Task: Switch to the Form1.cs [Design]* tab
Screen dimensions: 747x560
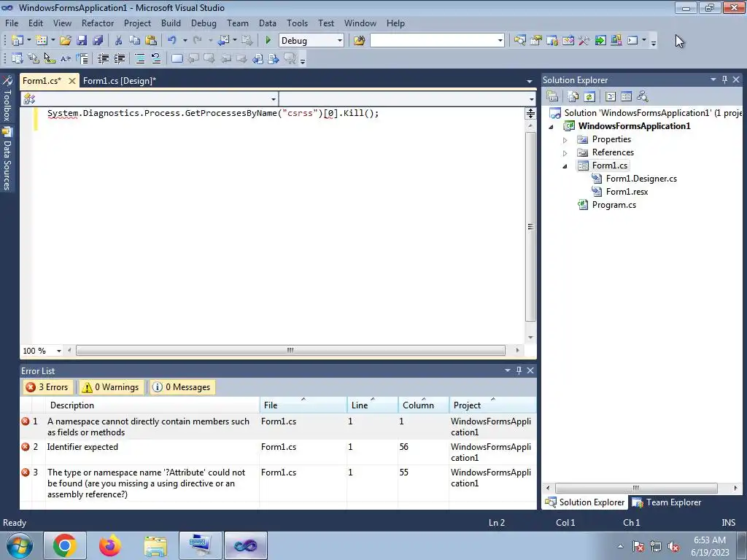Action: 120,80
